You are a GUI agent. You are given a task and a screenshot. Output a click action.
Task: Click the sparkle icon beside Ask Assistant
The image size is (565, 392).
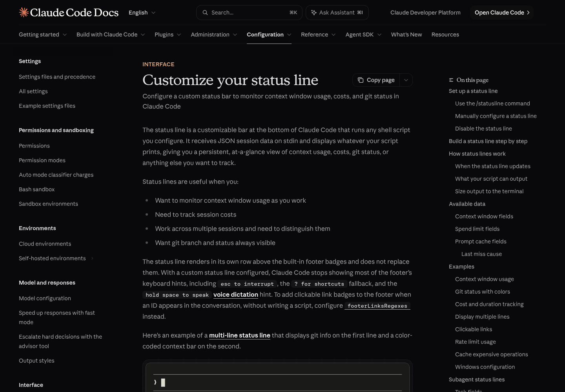(x=314, y=13)
